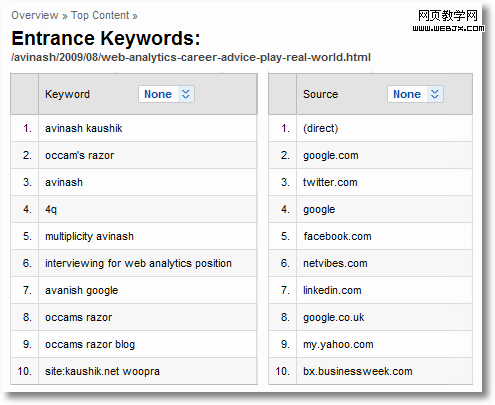Image resolution: width=495 pixels, height=405 pixels.
Task: Select keyword 'occam's razor'
Action: pos(79,155)
